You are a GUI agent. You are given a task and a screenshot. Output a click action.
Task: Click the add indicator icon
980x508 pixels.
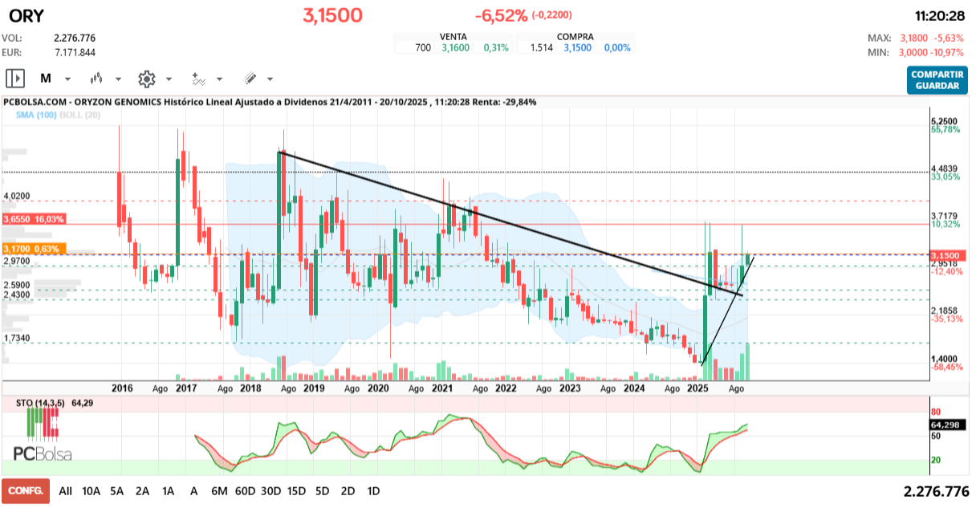[x=198, y=79]
